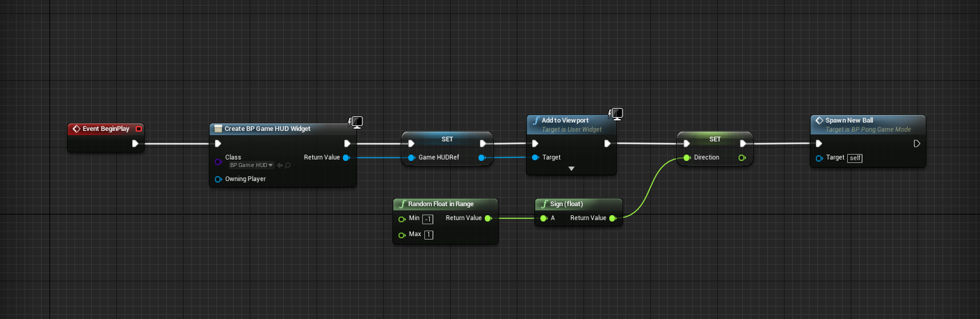Click the Game HUDRef SET node header
The width and height of the screenshot is (980, 319).
(447, 139)
